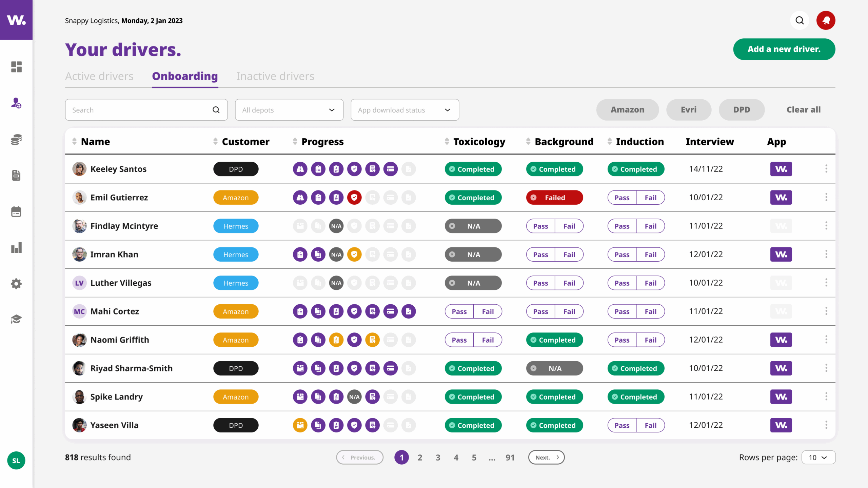Open the coins finance icon in sidebar
The image size is (868, 488).
[16, 139]
